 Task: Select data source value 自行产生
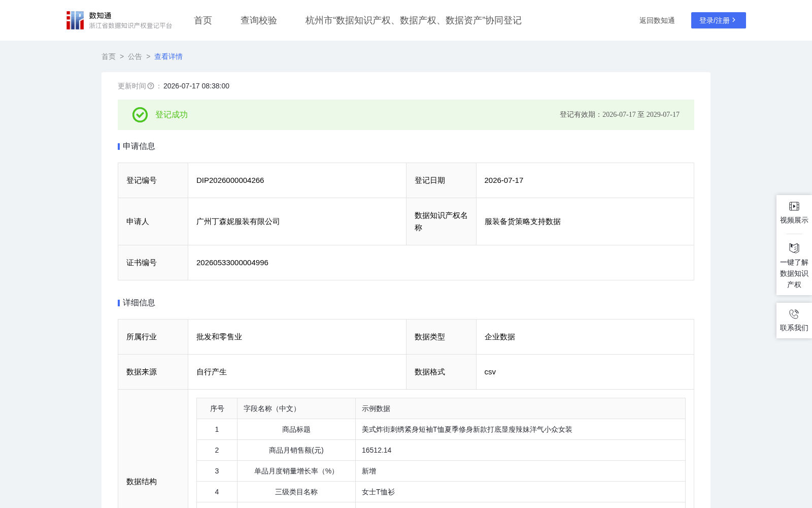[212, 372]
